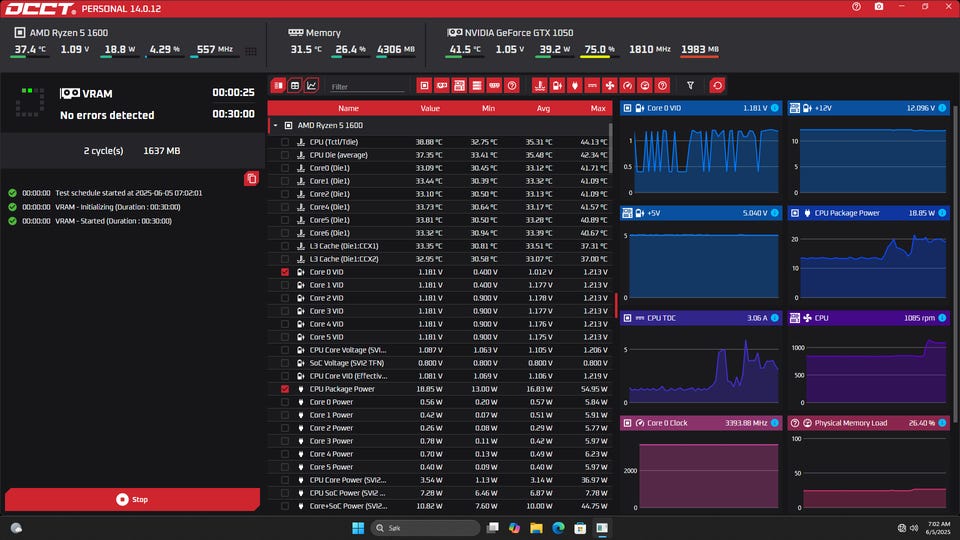Screen dimensions: 960x540
Task: Copy the test log with the clipboard icon
Action: 251,179
